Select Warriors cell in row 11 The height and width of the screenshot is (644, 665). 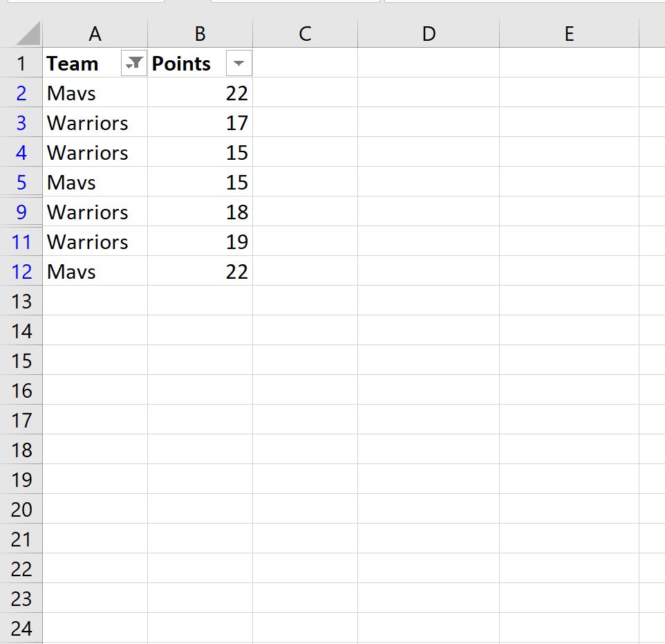(95, 241)
